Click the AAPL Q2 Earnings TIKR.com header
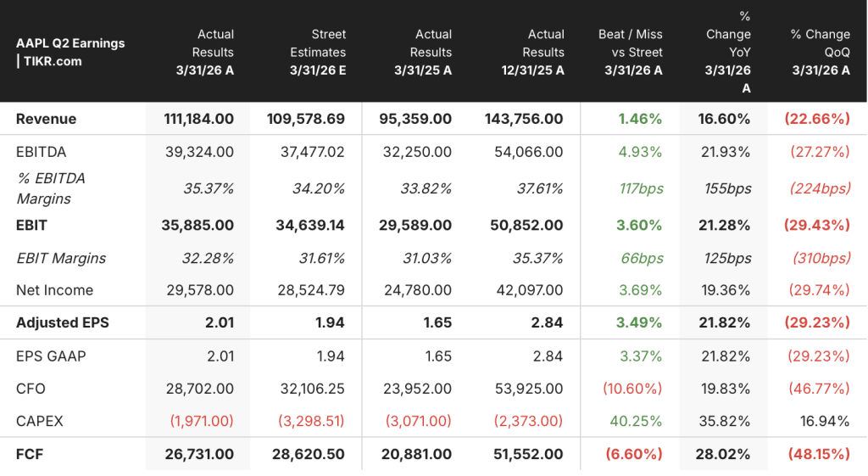Viewport: 868px width, 476px height. tap(70, 52)
